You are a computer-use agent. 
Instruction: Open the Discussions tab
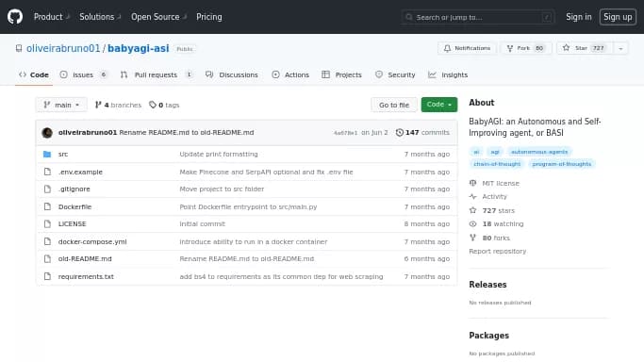coord(232,74)
